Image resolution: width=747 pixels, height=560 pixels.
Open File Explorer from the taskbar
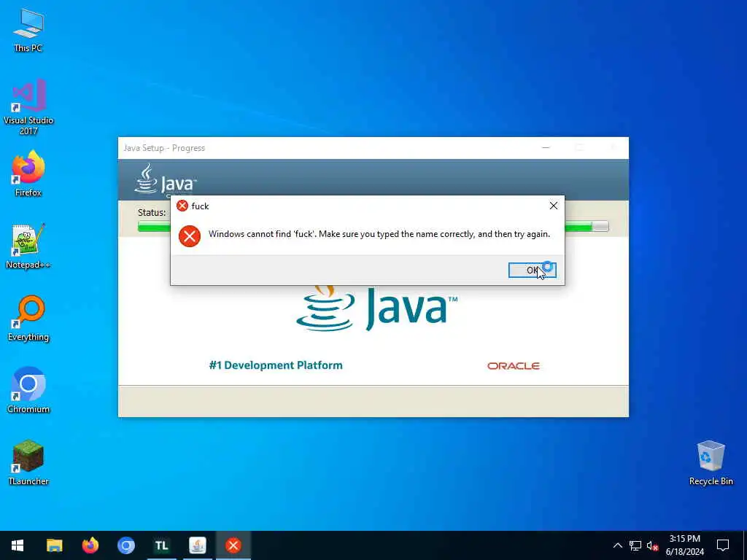(54, 545)
